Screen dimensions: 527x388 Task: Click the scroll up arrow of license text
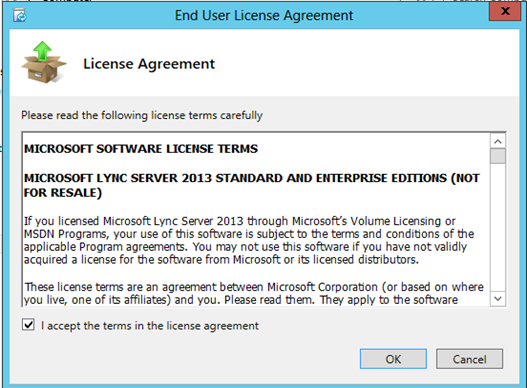(498, 141)
